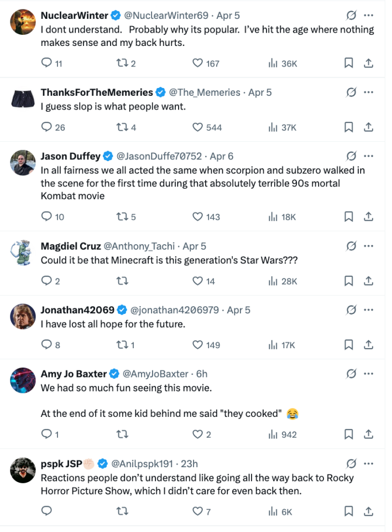Open the more options menu on Jason Duffey's tweet
392x532 pixels.
click(x=368, y=155)
